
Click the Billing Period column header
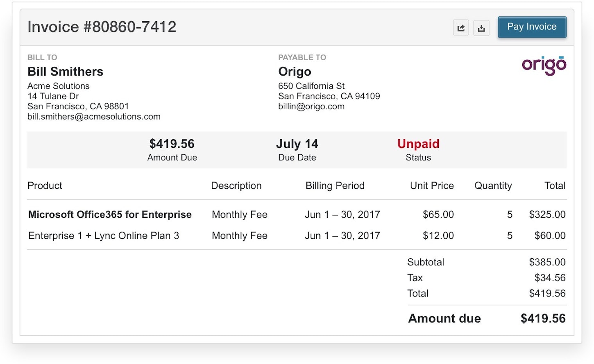click(335, 185)
